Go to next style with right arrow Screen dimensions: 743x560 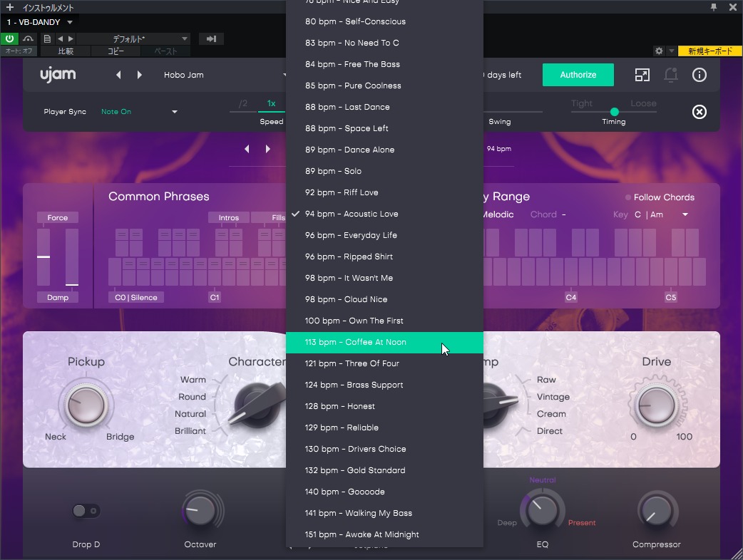point(267,149)
